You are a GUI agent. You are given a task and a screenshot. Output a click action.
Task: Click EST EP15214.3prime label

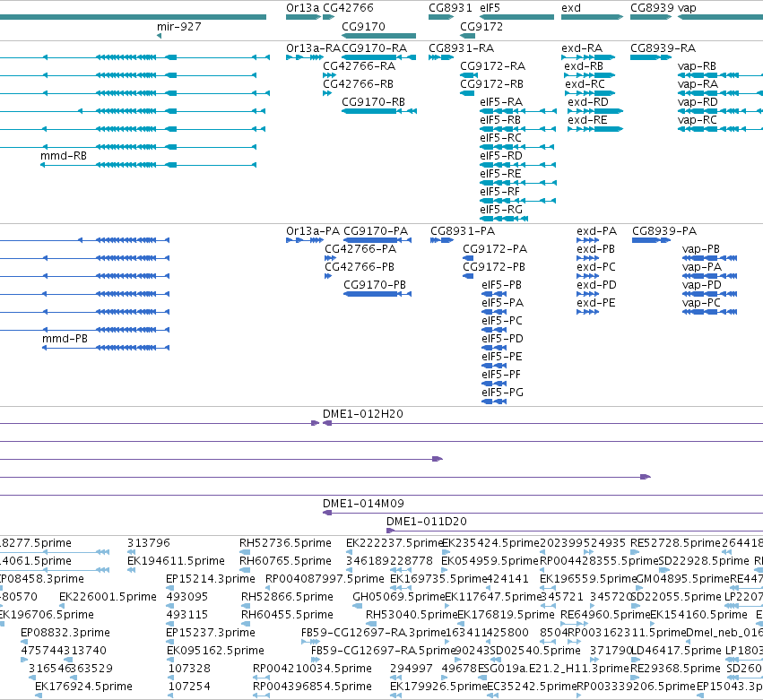tap(211, 579)
